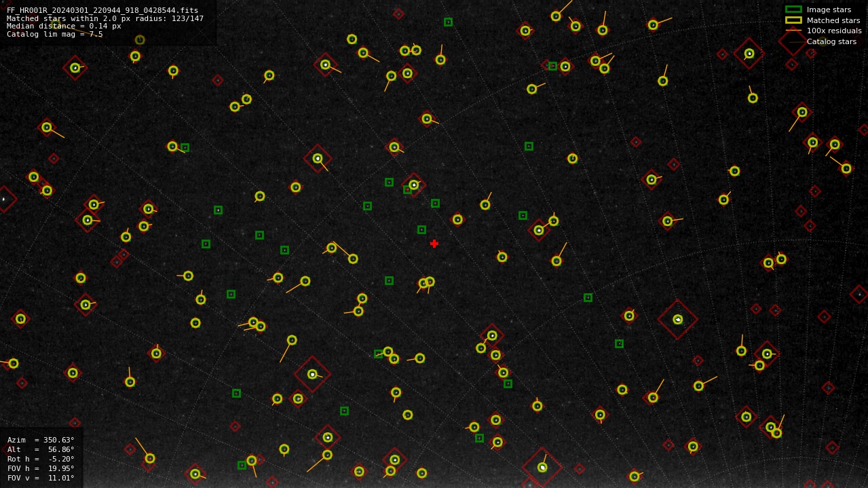Viewport: 868px width, 488px height.
Task: Click the red cross at image center
Action: pos(434,244)
